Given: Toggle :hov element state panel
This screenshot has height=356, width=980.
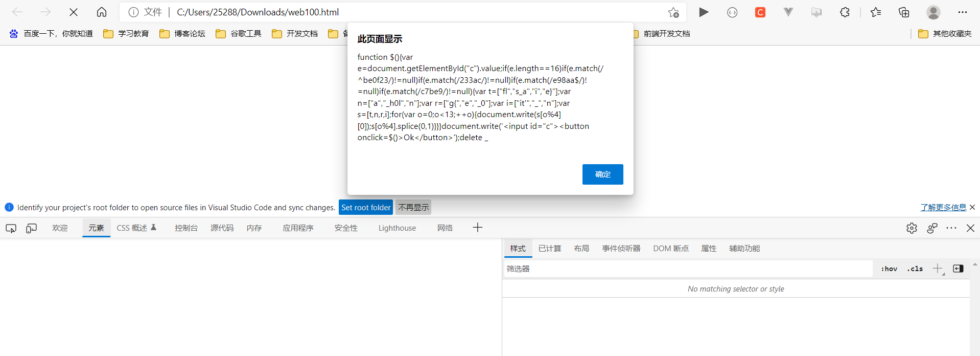Looking at the screenshot, I should [x=889, y=269].
